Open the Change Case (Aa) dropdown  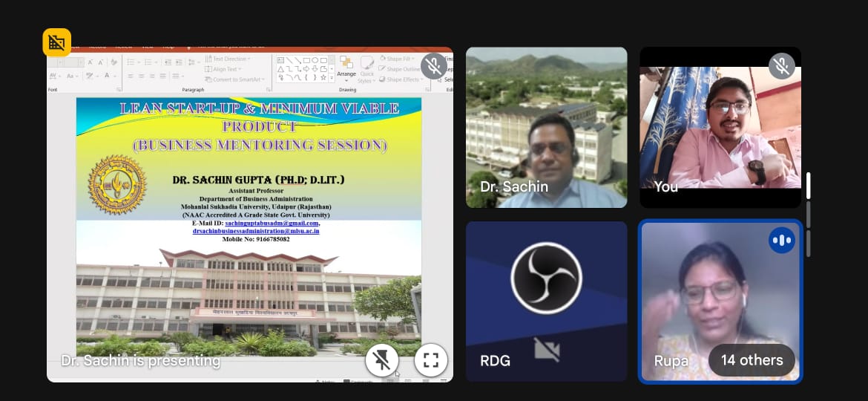tap(73, 76)
